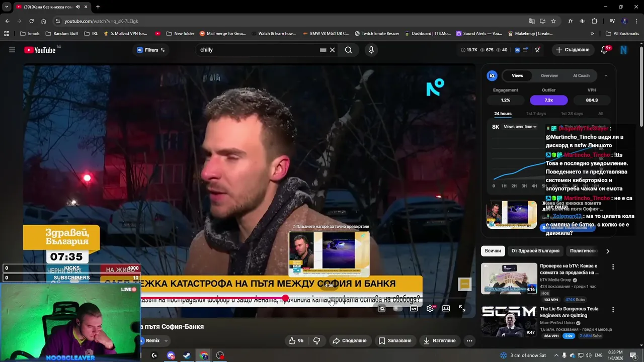Show hidden bookmarks with the double chevron
The width and height of the screenshot is (644, 362).
(x=592, y=34)
